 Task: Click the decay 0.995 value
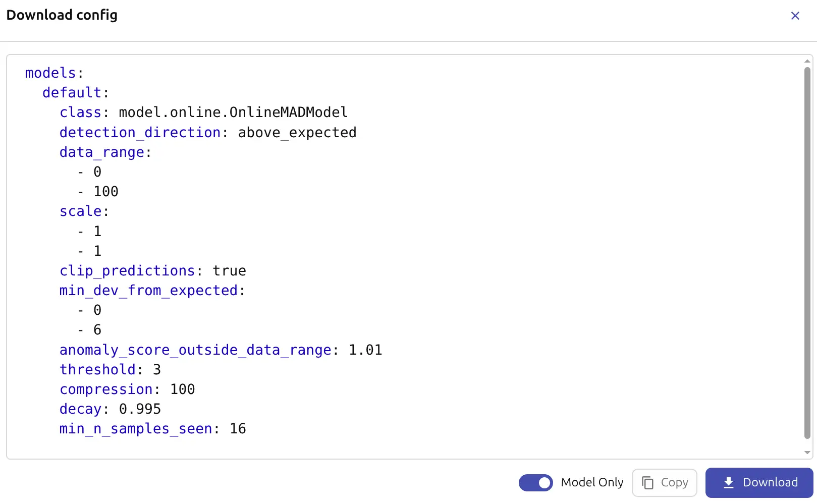click(140, 409)
